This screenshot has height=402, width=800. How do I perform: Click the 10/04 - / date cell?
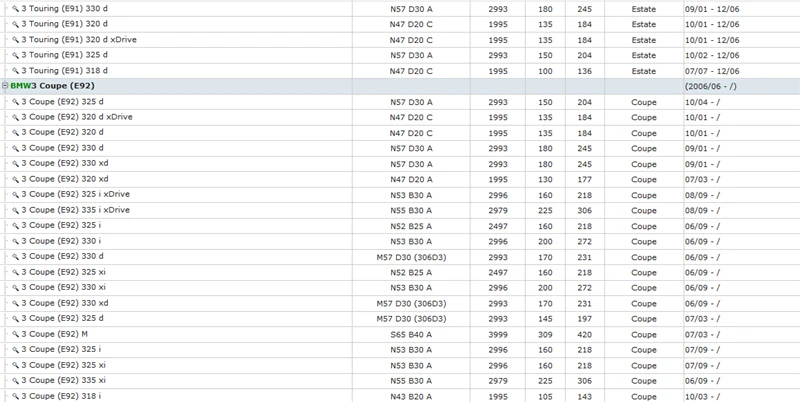[703, 102]
